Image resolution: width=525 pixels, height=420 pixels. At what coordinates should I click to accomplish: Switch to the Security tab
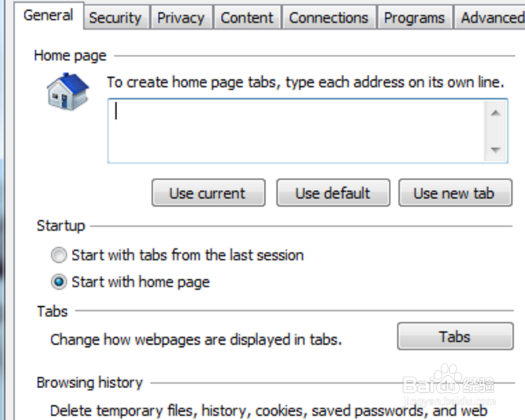pos(114,18)
